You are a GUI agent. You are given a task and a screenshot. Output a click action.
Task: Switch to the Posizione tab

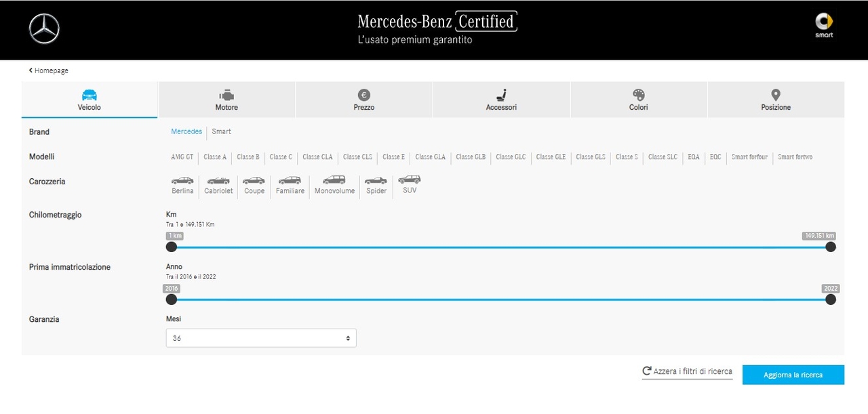coord(776,100)
